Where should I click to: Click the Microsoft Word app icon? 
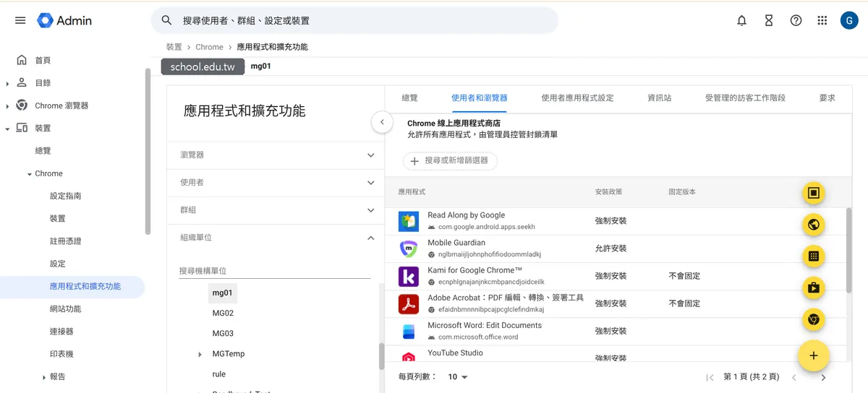click(x=409, y=331)
